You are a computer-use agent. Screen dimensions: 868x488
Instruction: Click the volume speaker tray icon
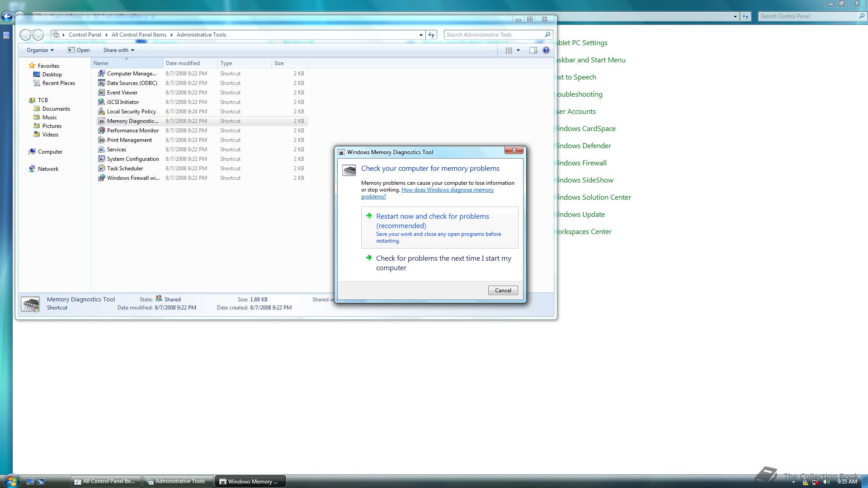point(827,482)
